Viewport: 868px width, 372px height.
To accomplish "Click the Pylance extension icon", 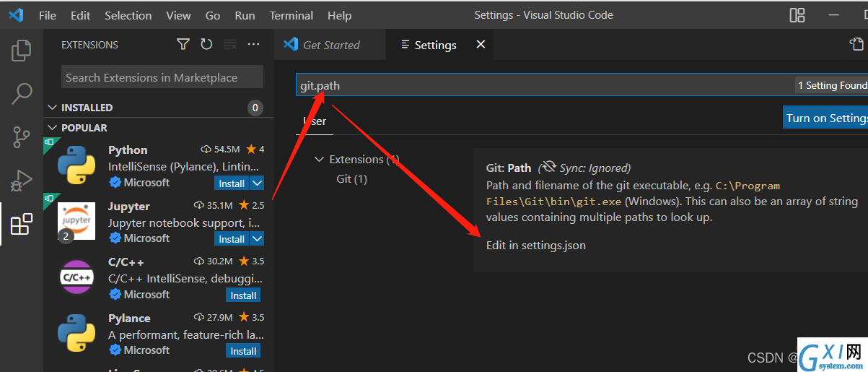I will click(x=76, y=333).
